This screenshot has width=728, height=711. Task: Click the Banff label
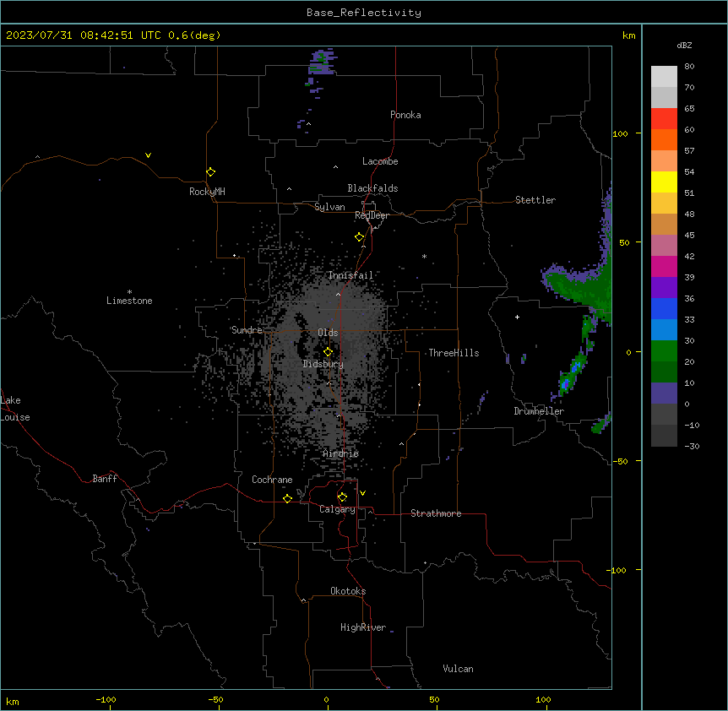105,479
